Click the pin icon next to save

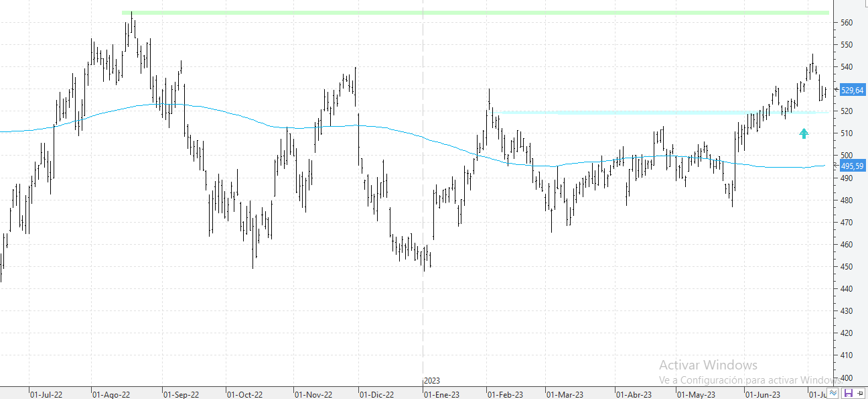pyautogui.click(x=860, y=393)
